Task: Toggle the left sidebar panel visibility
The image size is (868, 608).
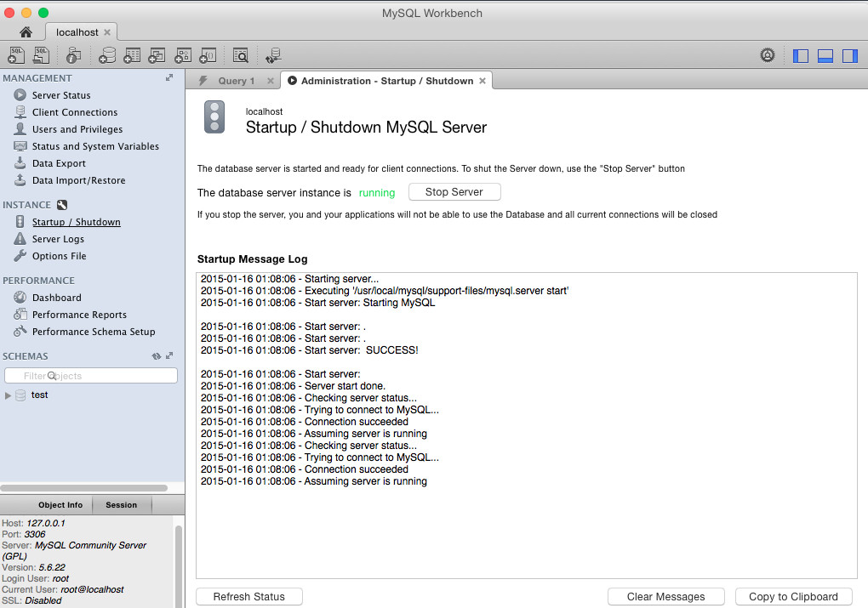Action: [801, 56]
